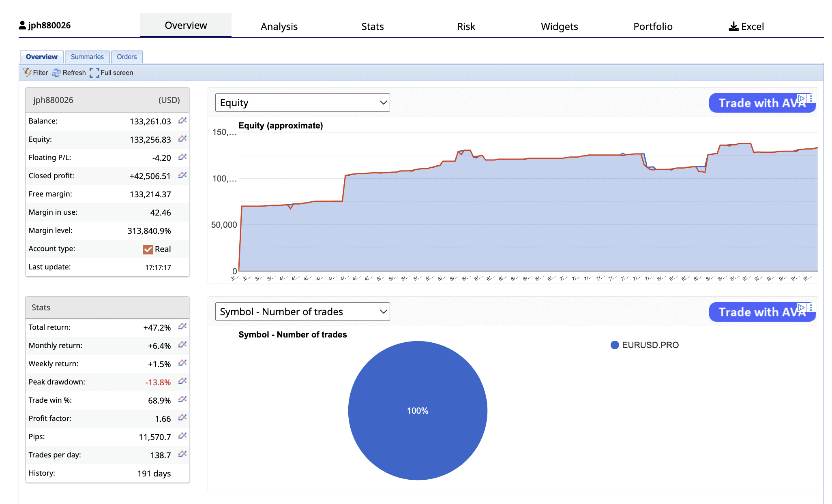Open the options menu on the top ad

(x=811, y=98)
